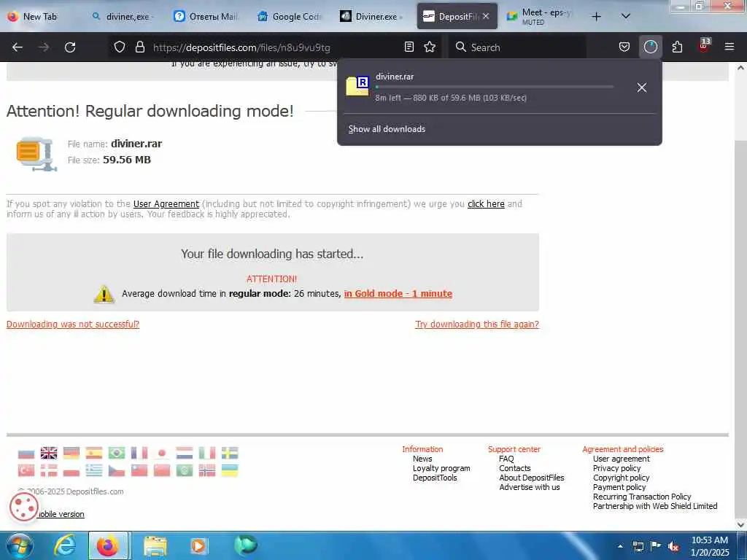Viewport: 747px width, 560px height.
Task: Open the red extension with badge 13
Action: pyautogui.click(x=704, y=46)
